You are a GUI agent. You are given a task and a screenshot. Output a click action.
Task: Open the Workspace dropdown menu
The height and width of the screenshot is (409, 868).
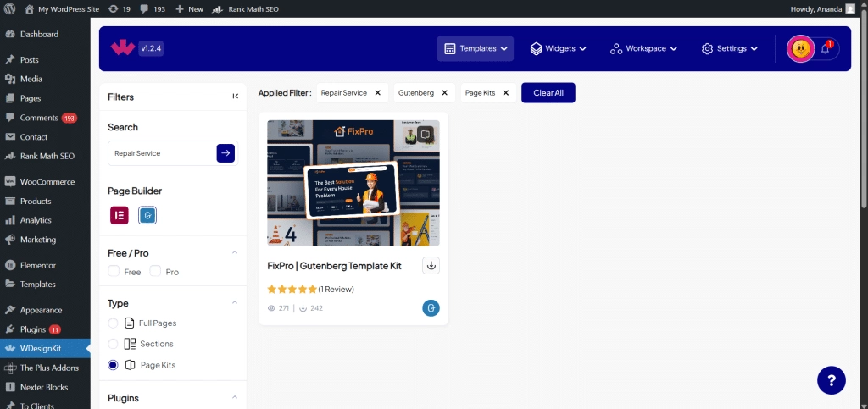coord(644,48)
